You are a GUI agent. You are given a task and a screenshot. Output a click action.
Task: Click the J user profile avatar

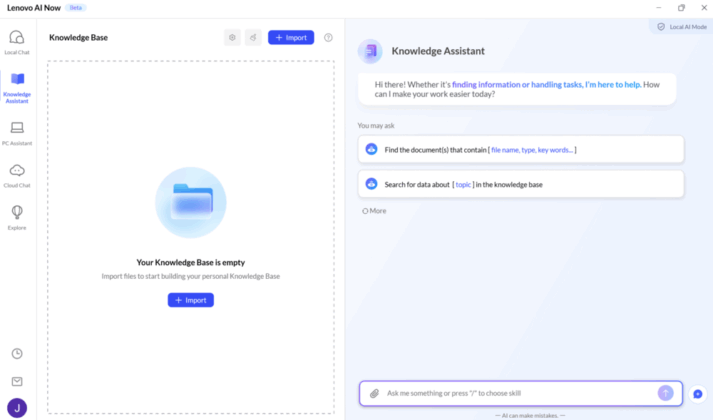[x=17, y=408]
